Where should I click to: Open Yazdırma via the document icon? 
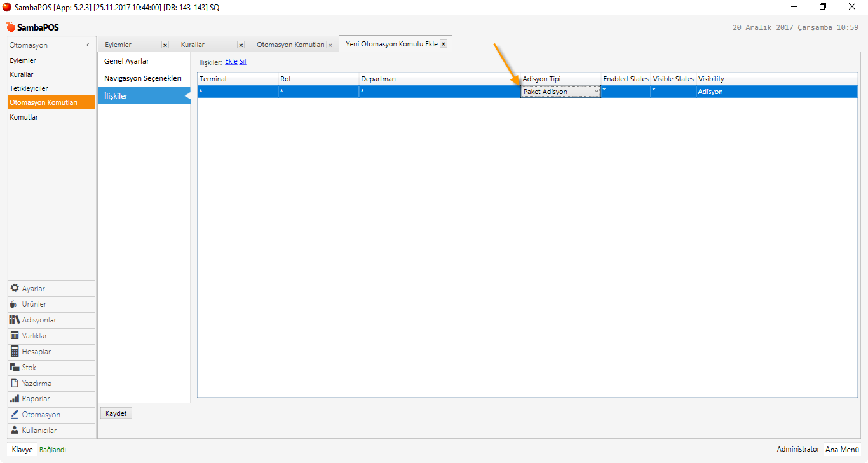click(x=15, y=384)
